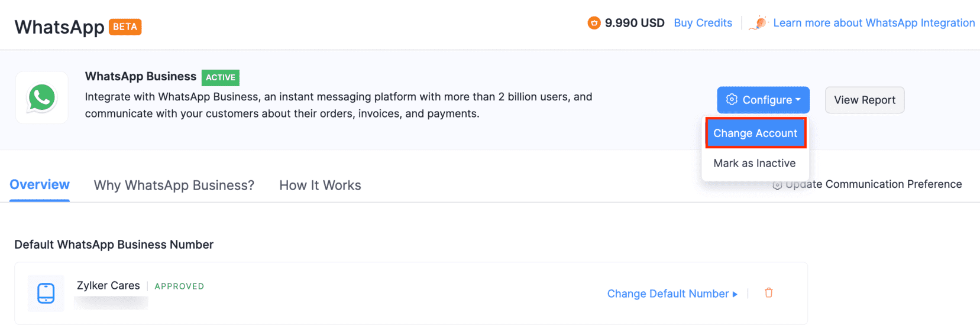Click the gear icon next to Update Communication Preference

tap(777, 185)
